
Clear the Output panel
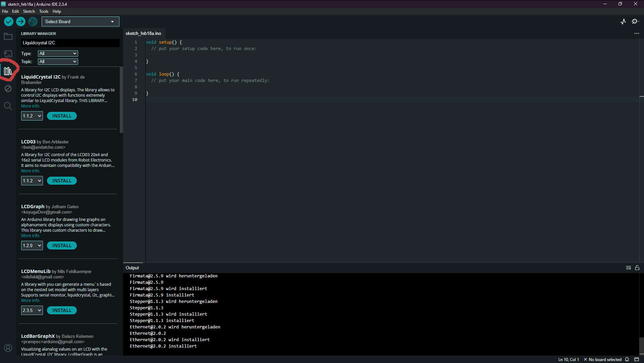629,268
